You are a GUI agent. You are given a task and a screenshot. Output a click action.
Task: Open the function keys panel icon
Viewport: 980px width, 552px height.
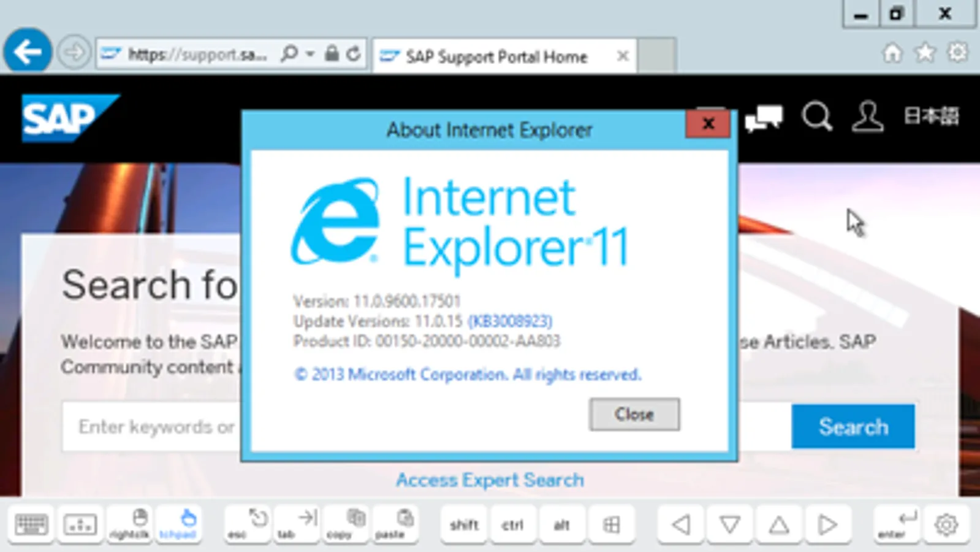point(80,524)
